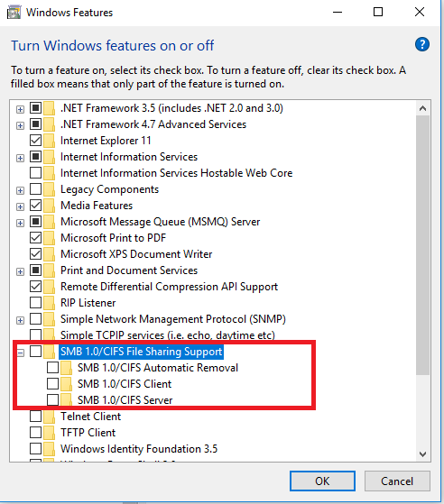Collapse the SMB 1.0/CIFS File Sharing Support node
444x504 pixels.
coord(20,353)
